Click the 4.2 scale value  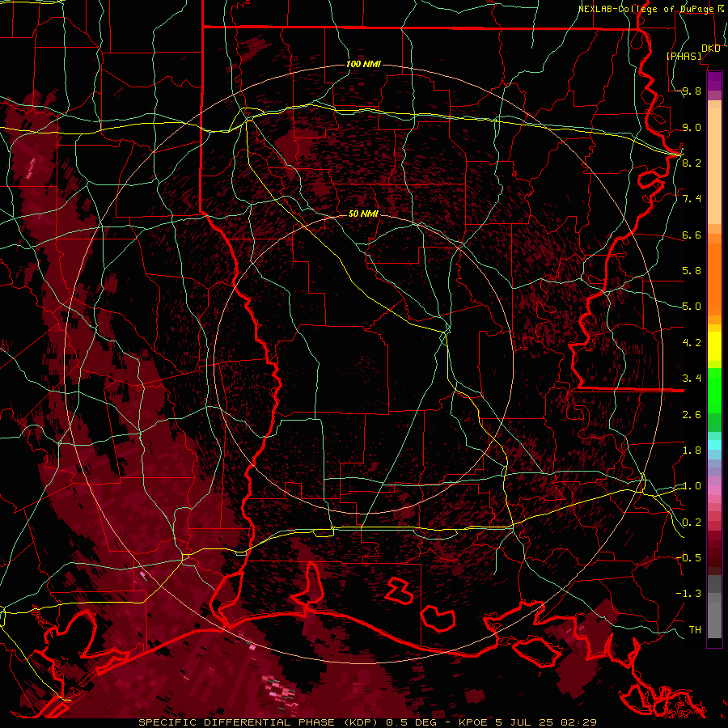[x=692, y=343]
